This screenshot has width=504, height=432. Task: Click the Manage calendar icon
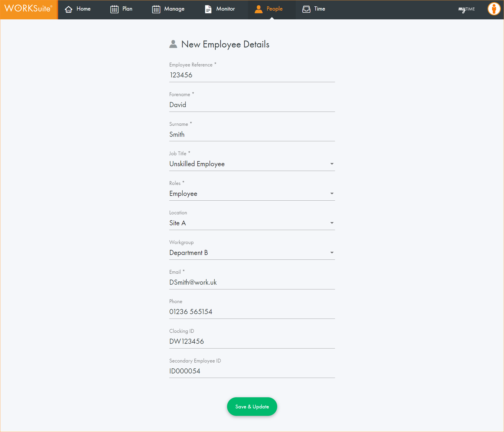[156, 9]
